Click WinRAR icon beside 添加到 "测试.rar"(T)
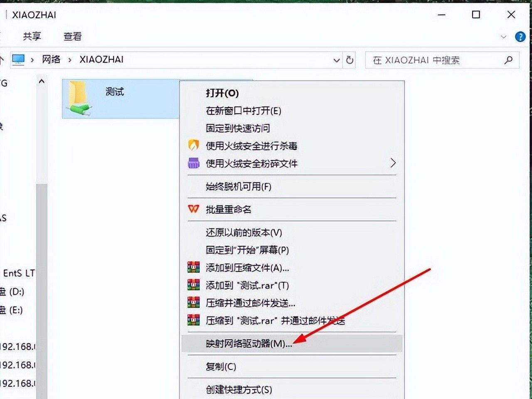The width and height of the screenshot is (532, 399). point(194,285)
